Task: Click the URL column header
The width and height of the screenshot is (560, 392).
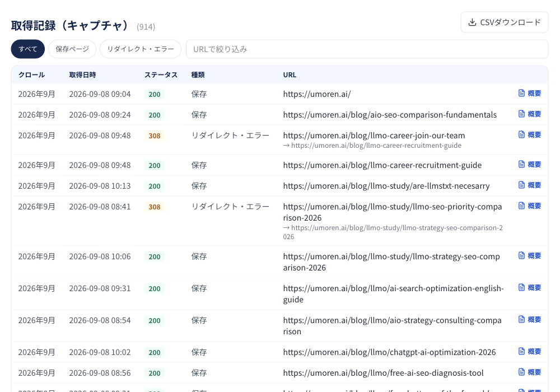Action: (290, 74)
